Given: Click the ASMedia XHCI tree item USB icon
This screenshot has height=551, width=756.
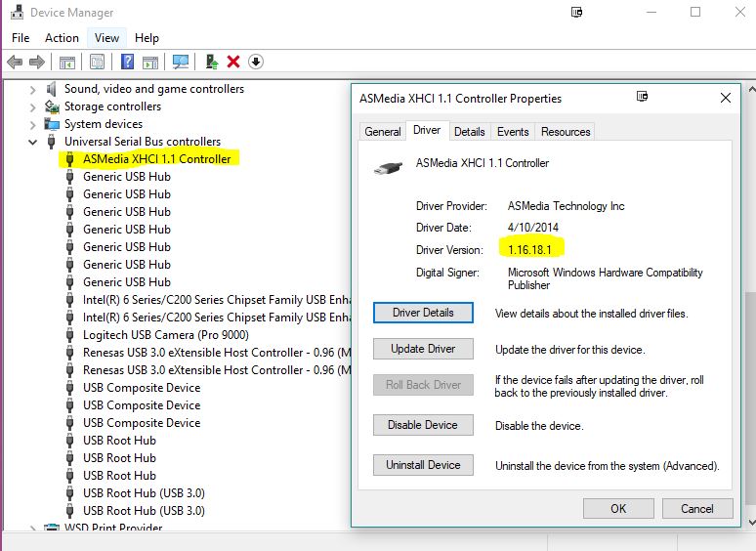Looking at the screenshot, I should (x=70, y=159).
